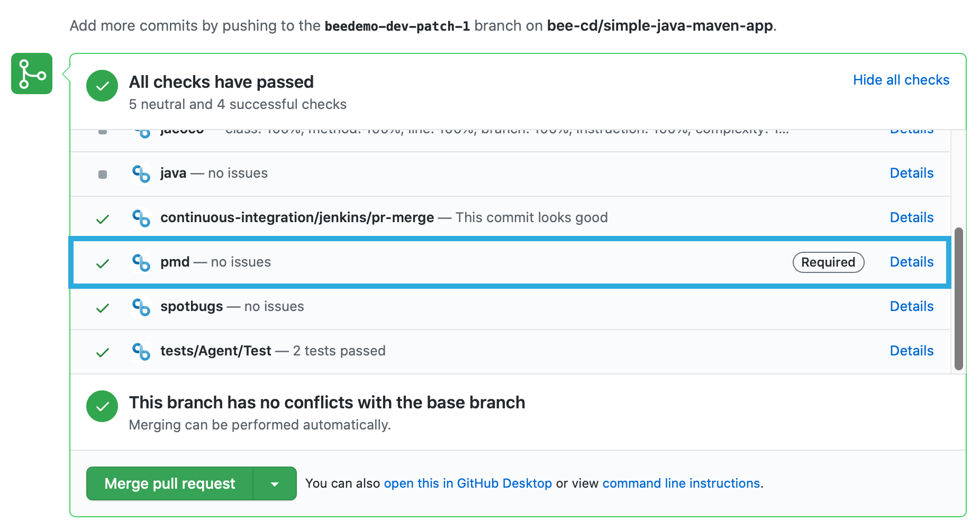Viewport: 980px width, 530px height.
Task: Open Details for the pmd check
Action: [911, 262]
